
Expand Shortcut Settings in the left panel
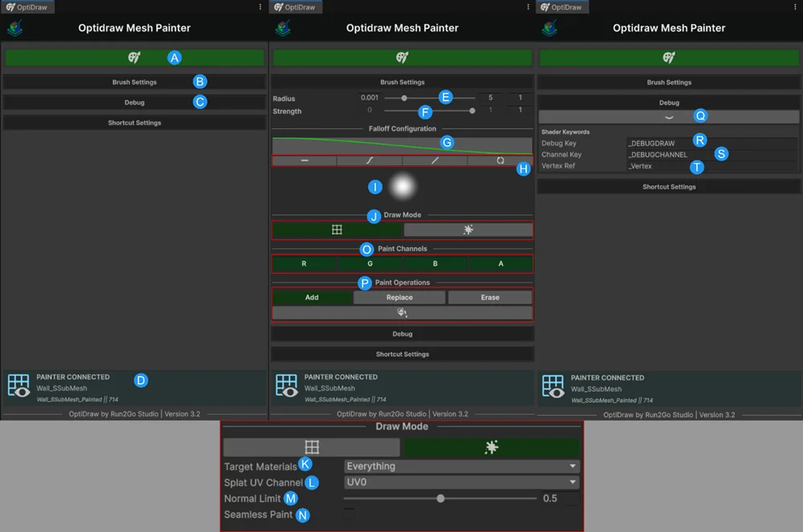[134, 123]
